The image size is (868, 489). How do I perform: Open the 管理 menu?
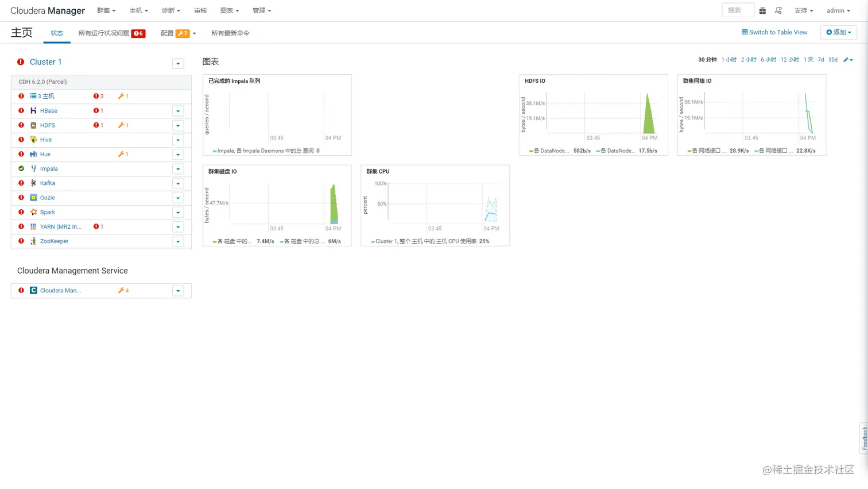[x=262, y=10]
